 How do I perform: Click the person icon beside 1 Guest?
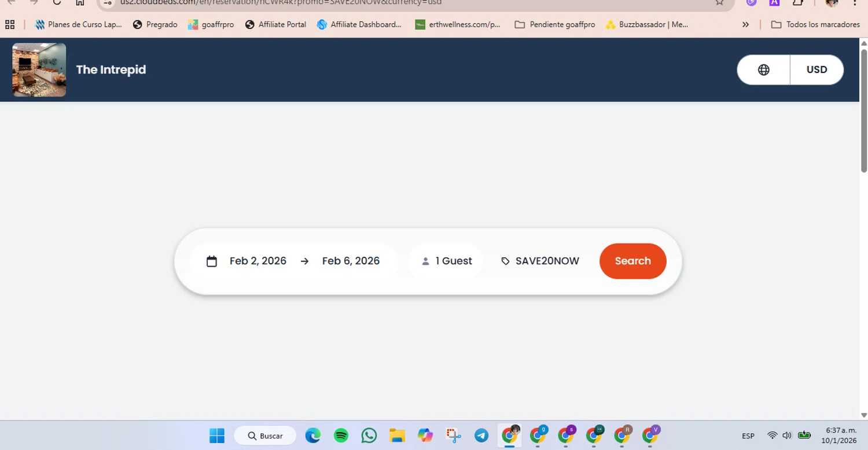[x=425, y=261]
